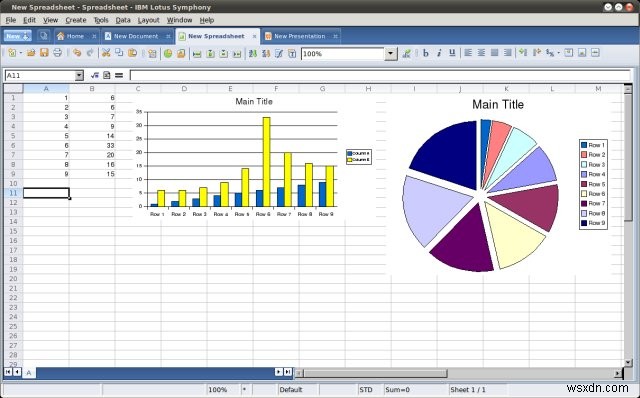Open the Layout menu

pyautogui.click(x=148, y=20)
